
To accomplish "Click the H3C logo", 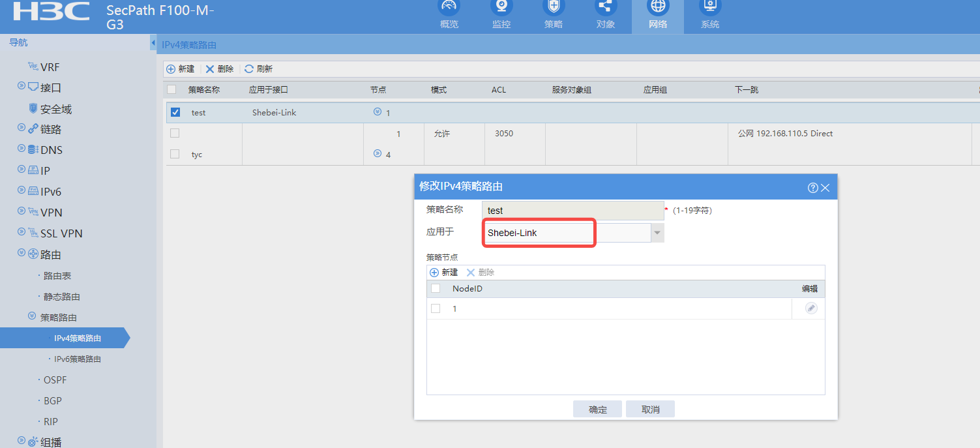I will 51,12.
